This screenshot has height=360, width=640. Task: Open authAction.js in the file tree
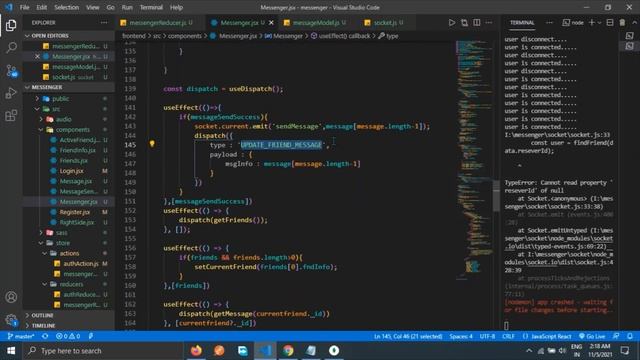81,264
